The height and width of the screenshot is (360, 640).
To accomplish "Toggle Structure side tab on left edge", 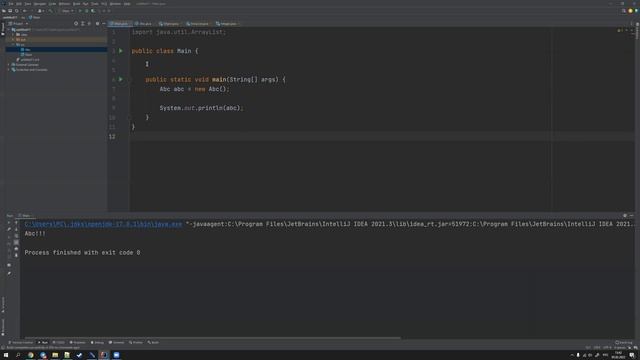I will tap(2, 304).
